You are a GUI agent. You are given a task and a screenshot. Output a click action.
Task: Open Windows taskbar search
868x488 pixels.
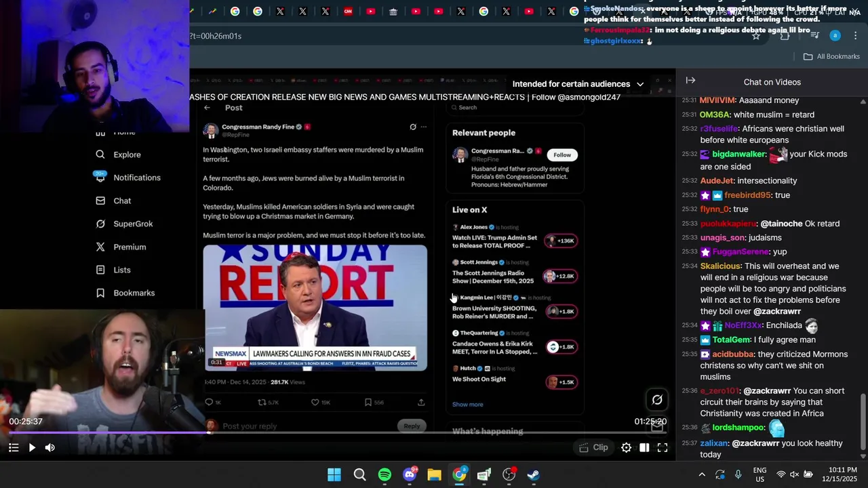click(359, 475)
